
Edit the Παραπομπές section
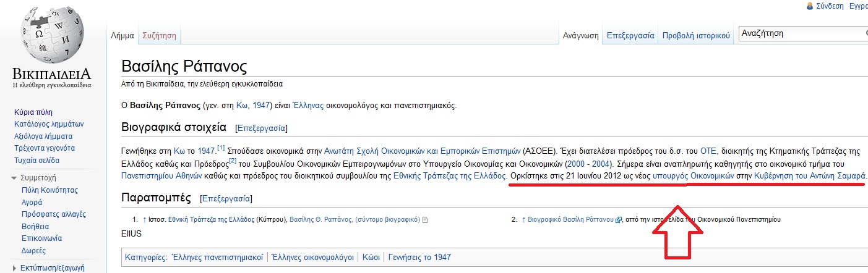(225, 199)
